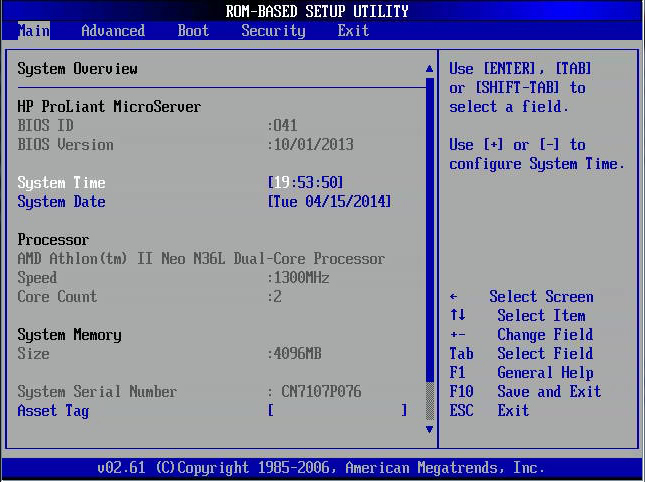Click the System Memory heading
This screenshot has width=645, height=482.
69,335
